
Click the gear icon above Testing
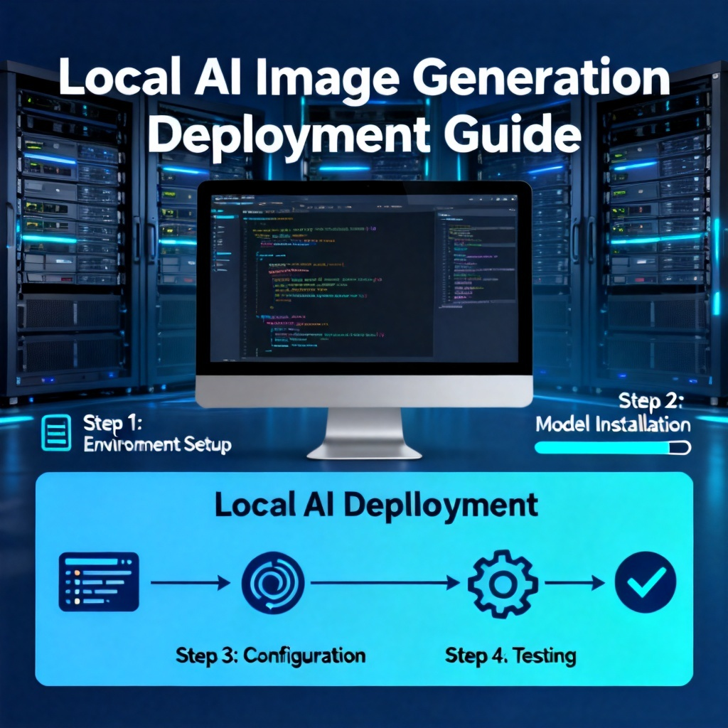tap(503, 584)
